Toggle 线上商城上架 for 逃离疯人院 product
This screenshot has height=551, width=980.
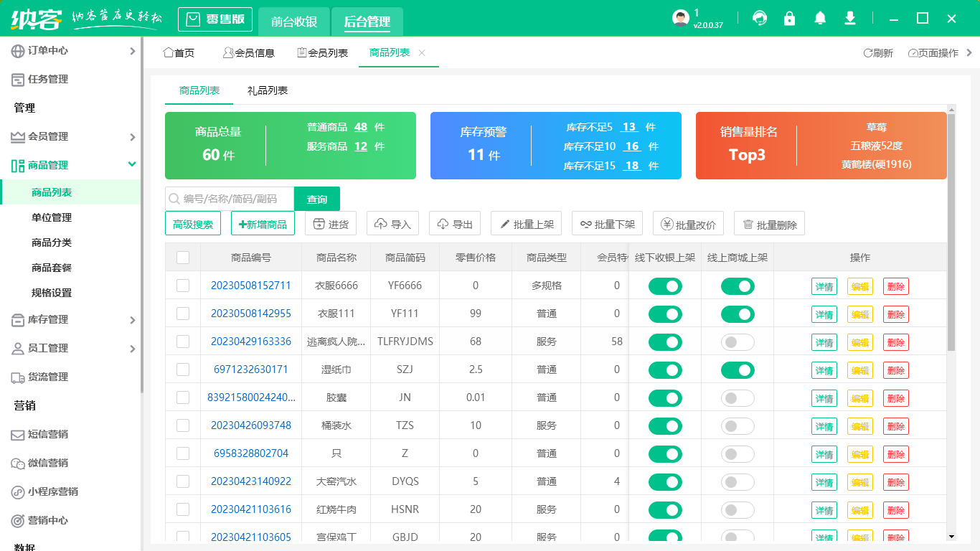coord(738,342)
